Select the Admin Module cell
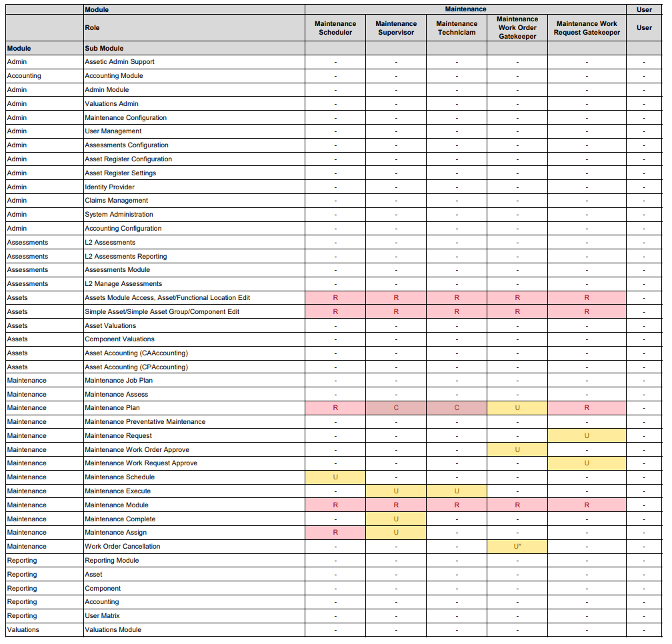The width and height of the screenshot is (672, 644). click(194, 89)
